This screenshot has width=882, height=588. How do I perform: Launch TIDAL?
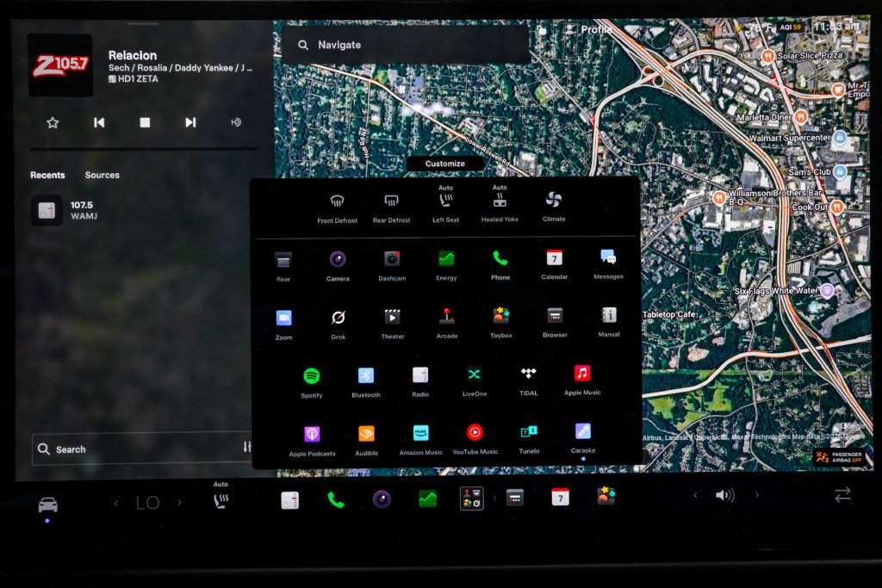tap(528, 380)
